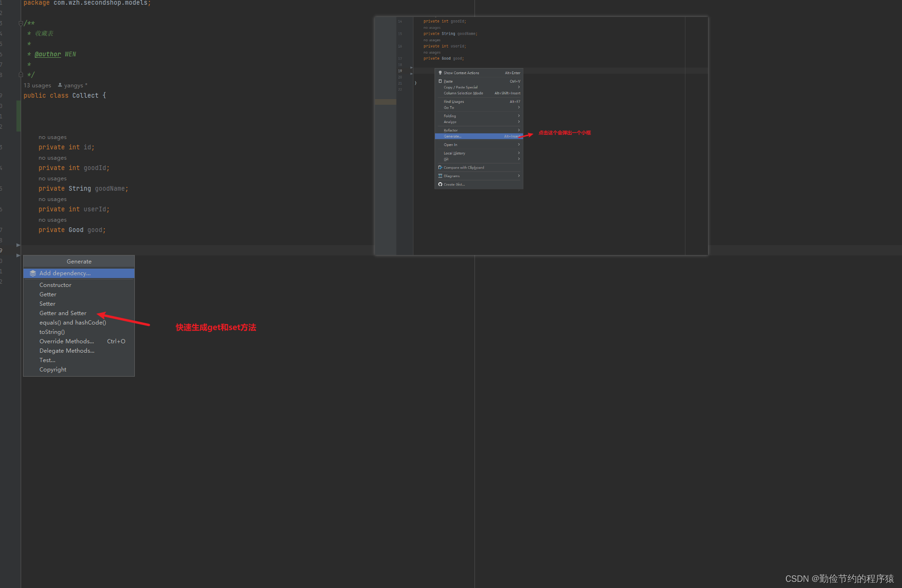Screen dimensions: 902x588
Task: Choose Test... from Generate popup
Action: [79, 360]
